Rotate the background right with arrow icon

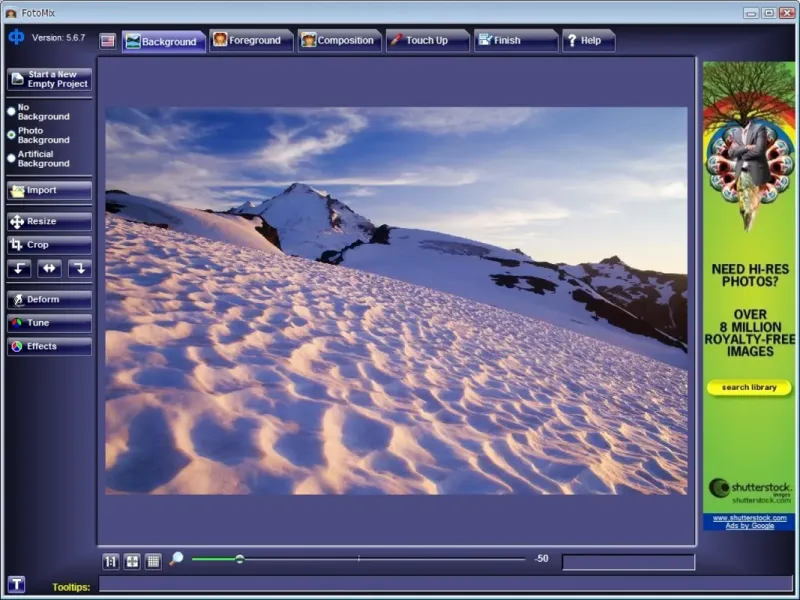[x=79, y=268]
